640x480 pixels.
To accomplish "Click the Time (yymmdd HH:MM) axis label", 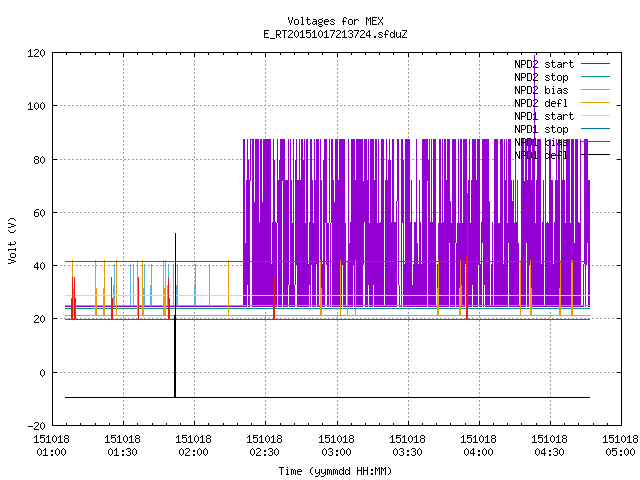I will pos(335,471).
